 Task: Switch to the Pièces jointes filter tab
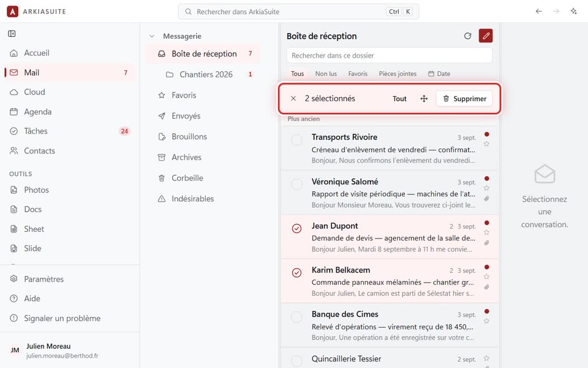pyautogui.click(x=398, y=74)
